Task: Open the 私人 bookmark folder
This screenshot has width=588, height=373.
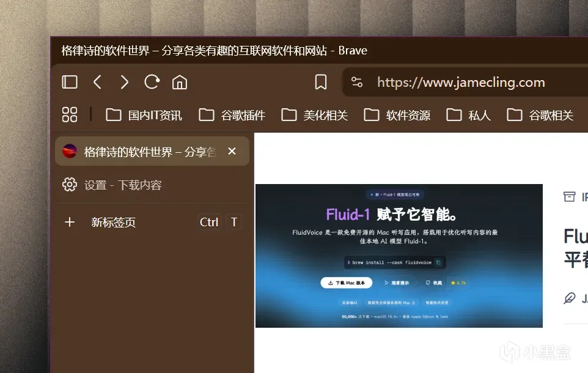Action: (x=468, y=115)
